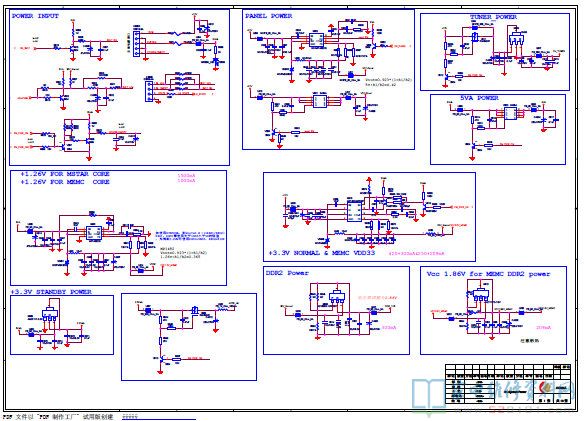Click the +1.26V FOR MSTAR CORE label
The image size is (584, 421).
click(x=65, y=174)
